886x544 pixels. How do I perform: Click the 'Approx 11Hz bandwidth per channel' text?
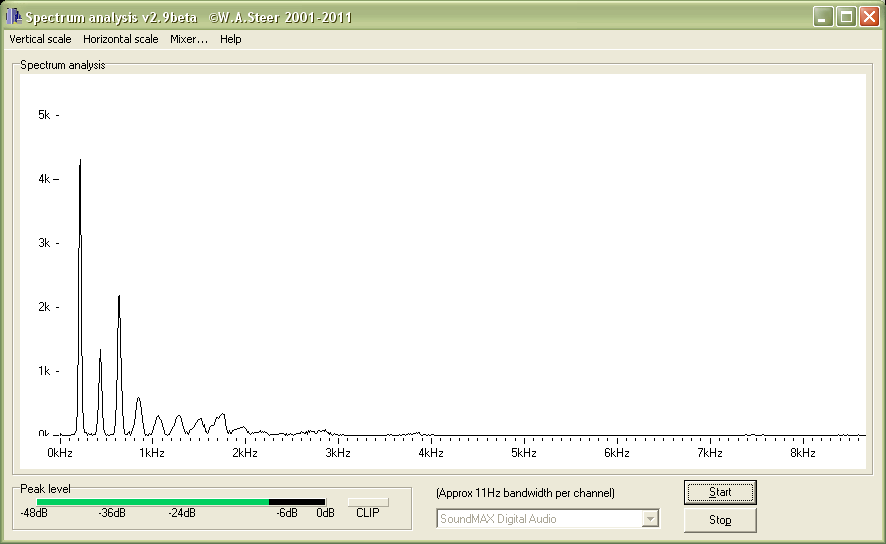point(525,493)
